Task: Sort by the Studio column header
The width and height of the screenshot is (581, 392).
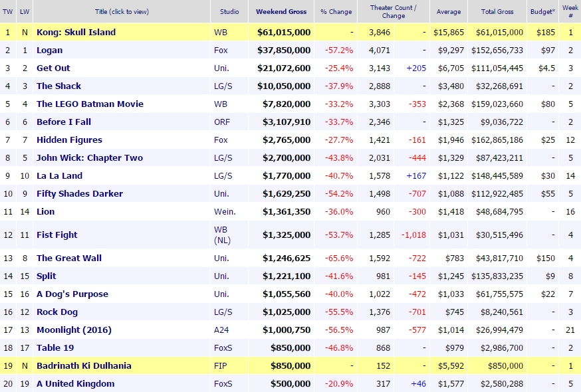Action: pos(229,11)
